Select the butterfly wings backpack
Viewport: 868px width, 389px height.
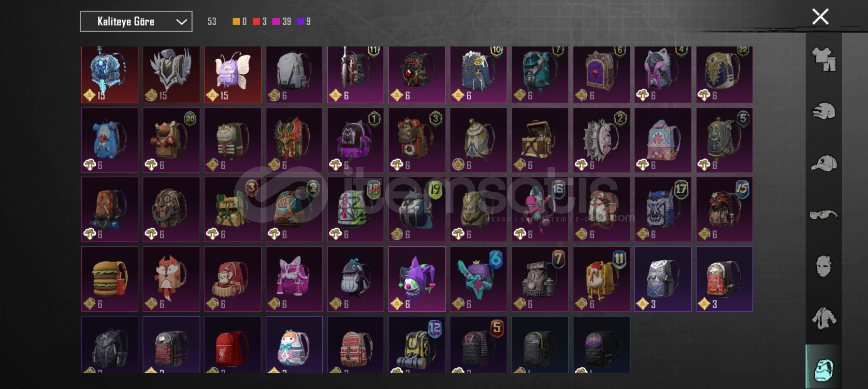click(x=232, y=75)
